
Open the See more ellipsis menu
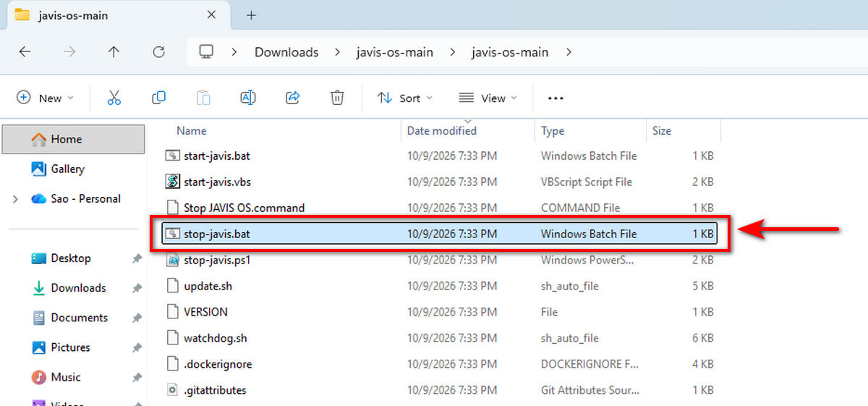point(556,98)
